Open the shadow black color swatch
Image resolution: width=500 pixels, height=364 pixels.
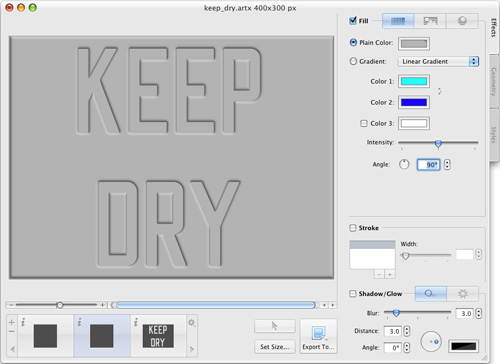[464, 346]
